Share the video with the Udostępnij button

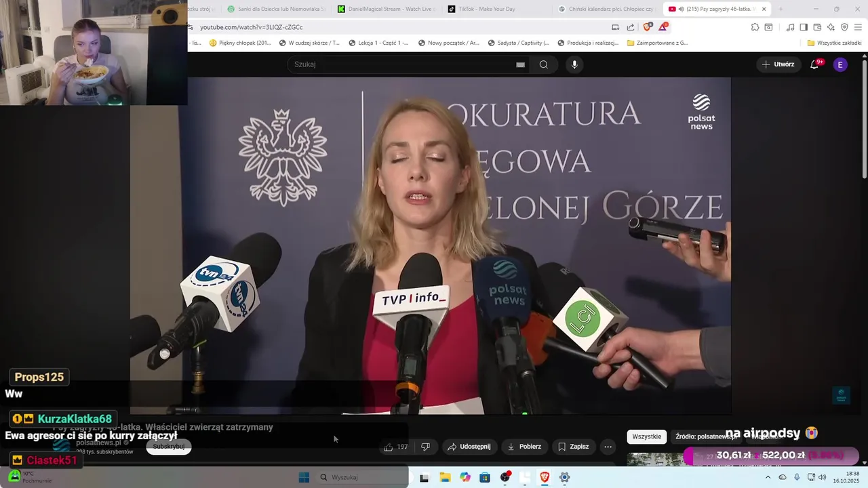[x=469, y=447]
